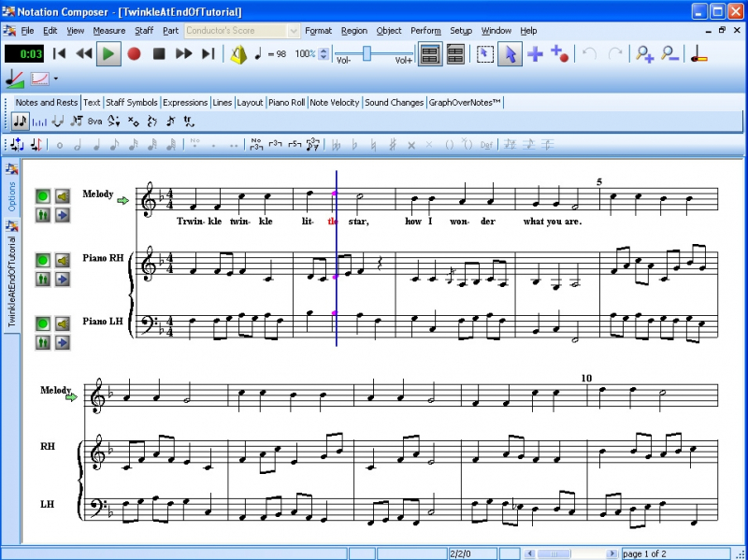The height and width of the screenshot is (560, 748).
Task: Click the Piano RH staff people icon
Action: (x=43, y=279)
